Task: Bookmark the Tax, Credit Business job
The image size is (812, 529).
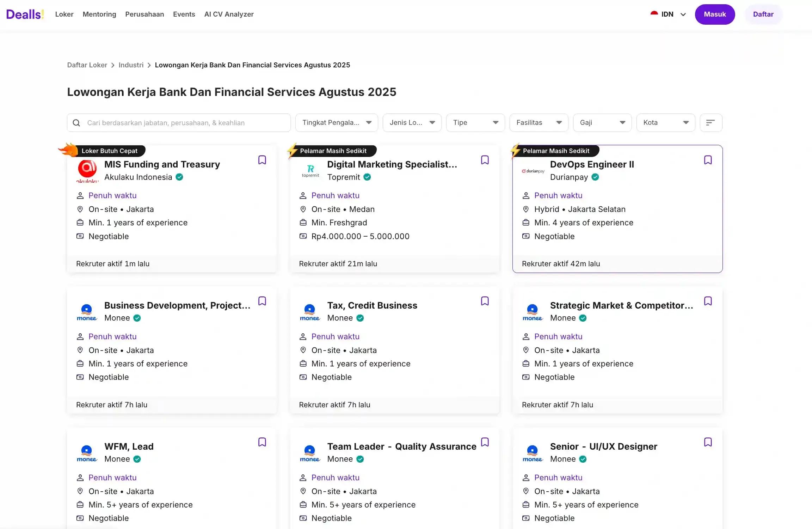Action: coord(485,301)
